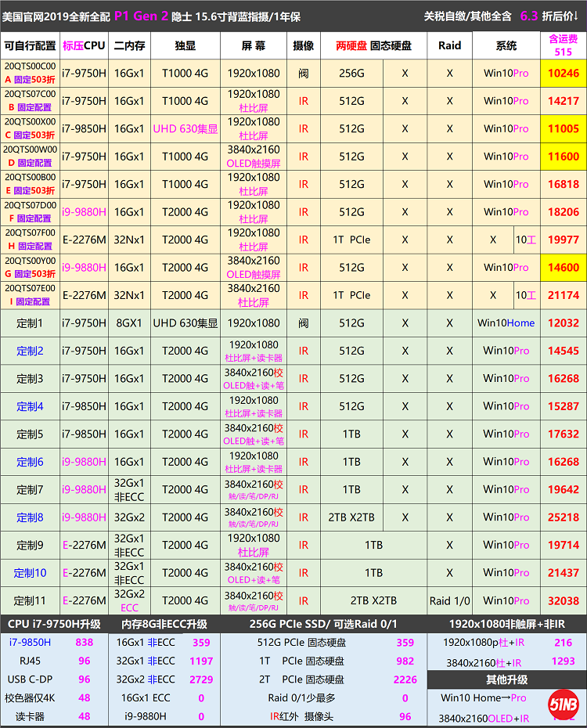Screen dimensions: 587x728
Task: Select the 独显 column header
Action: coord(185,46)
